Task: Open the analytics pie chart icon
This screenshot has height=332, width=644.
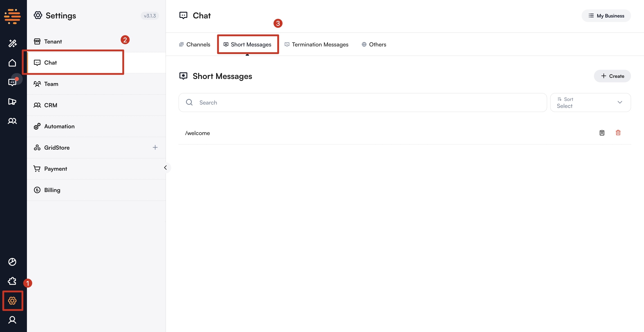Action: 12,262
